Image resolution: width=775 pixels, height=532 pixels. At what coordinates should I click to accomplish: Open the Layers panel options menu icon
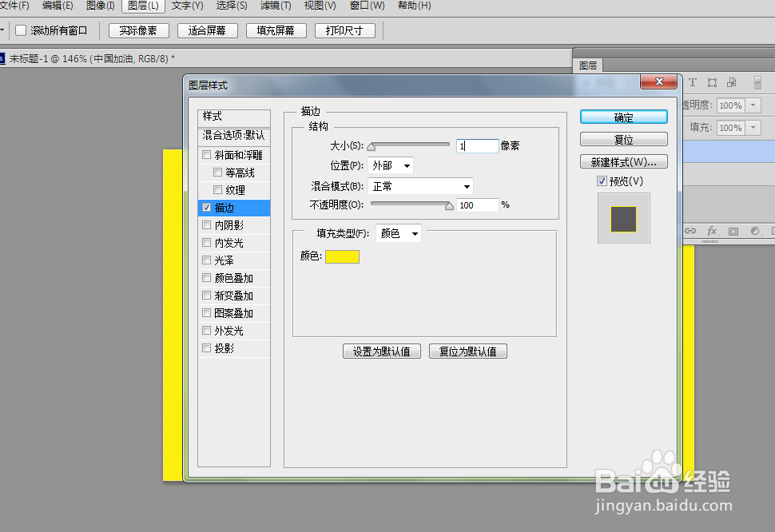(x=757, y=81)
